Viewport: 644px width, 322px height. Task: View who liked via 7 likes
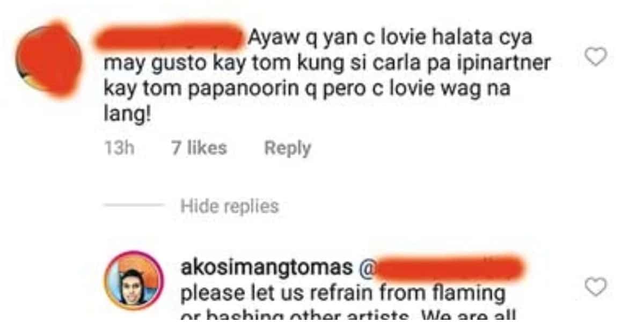coord(199,148)
